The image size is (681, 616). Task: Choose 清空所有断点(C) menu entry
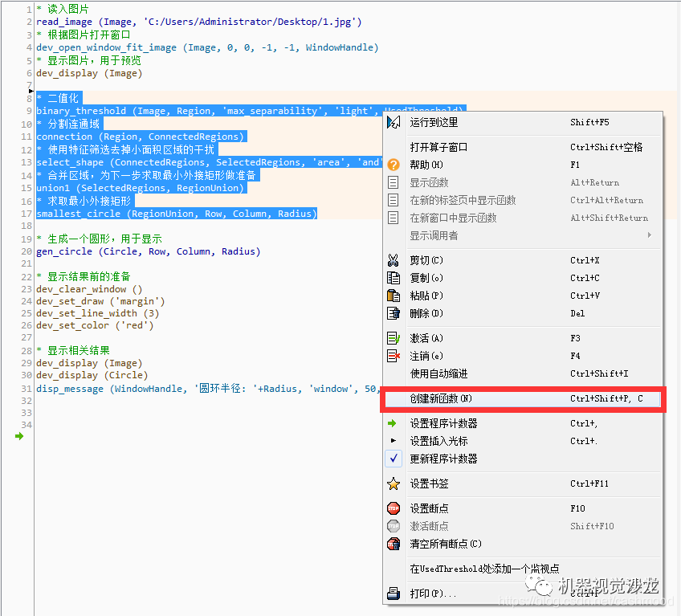(523, 544)
